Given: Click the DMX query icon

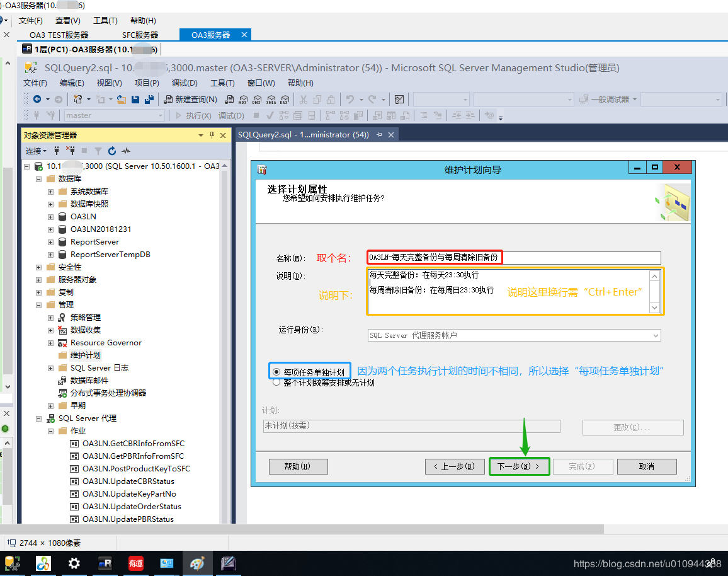Looking at the screenshot, I should click(x=257, y=100).
